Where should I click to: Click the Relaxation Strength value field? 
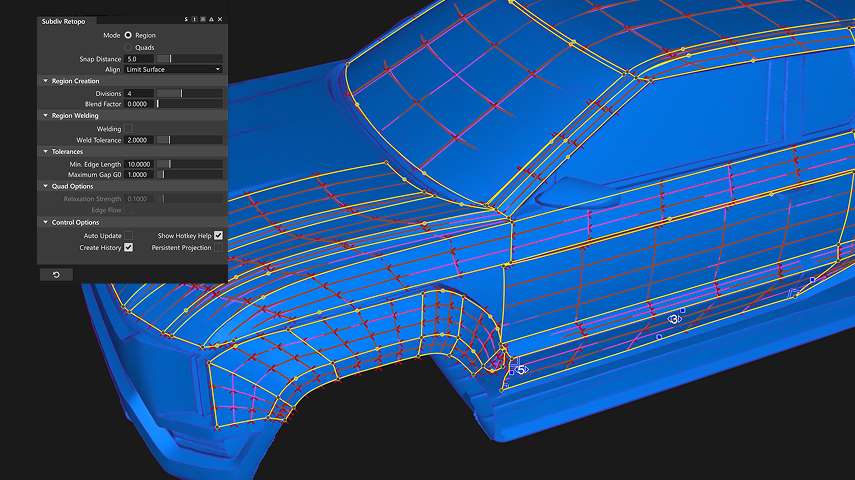(139, 199)
